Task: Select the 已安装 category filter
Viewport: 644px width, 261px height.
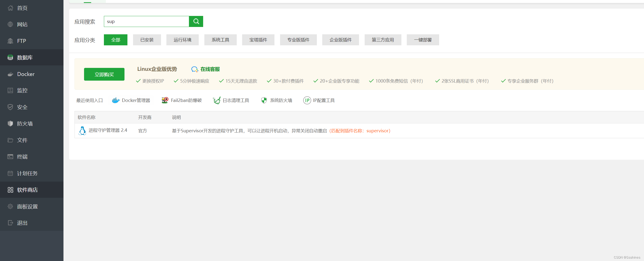Action: (x=147, y=40)
